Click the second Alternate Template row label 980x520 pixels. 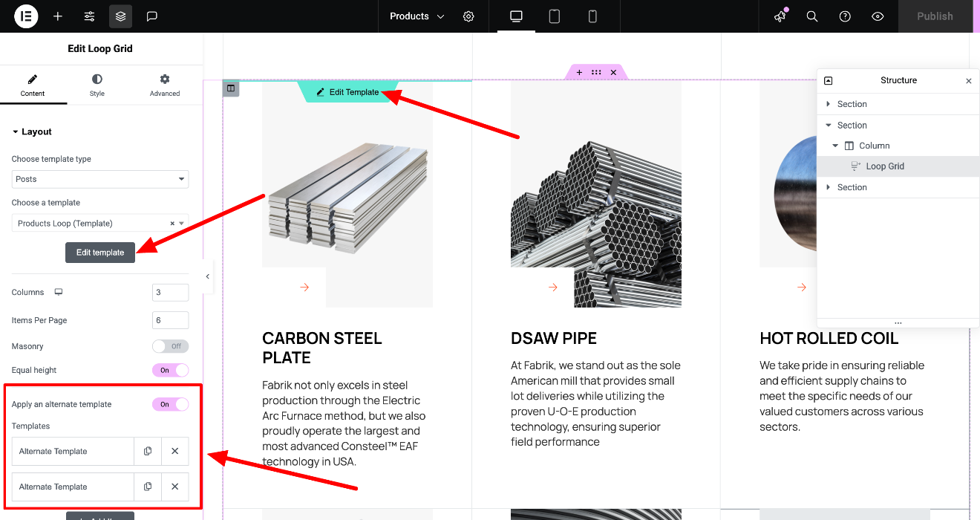[73, 487]
